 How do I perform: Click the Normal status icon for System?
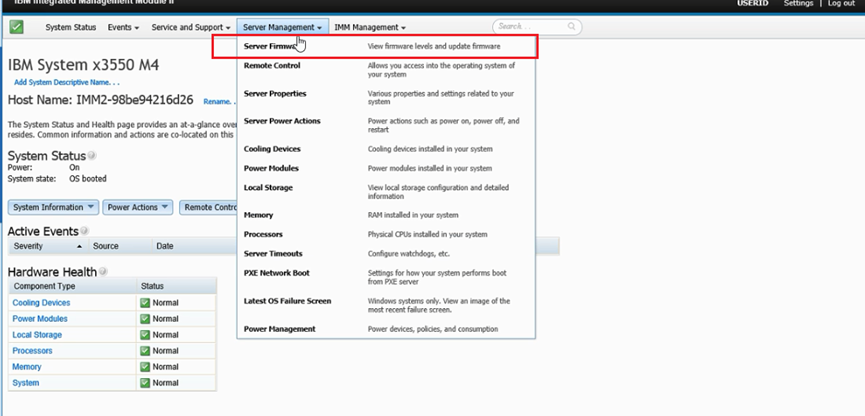pos(145,383)
